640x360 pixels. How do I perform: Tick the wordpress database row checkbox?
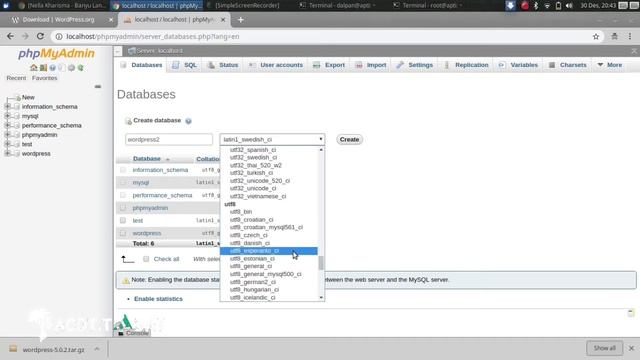[x=123, y=233]
